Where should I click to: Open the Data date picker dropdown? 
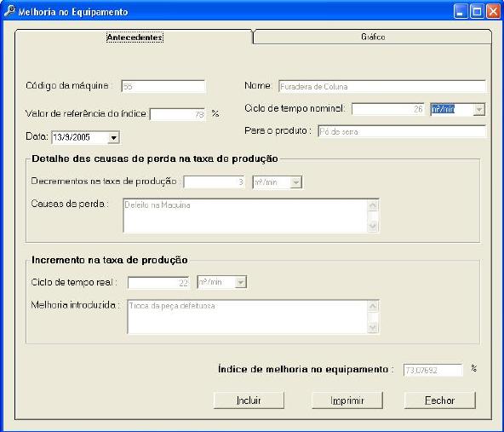click(113, 138)
